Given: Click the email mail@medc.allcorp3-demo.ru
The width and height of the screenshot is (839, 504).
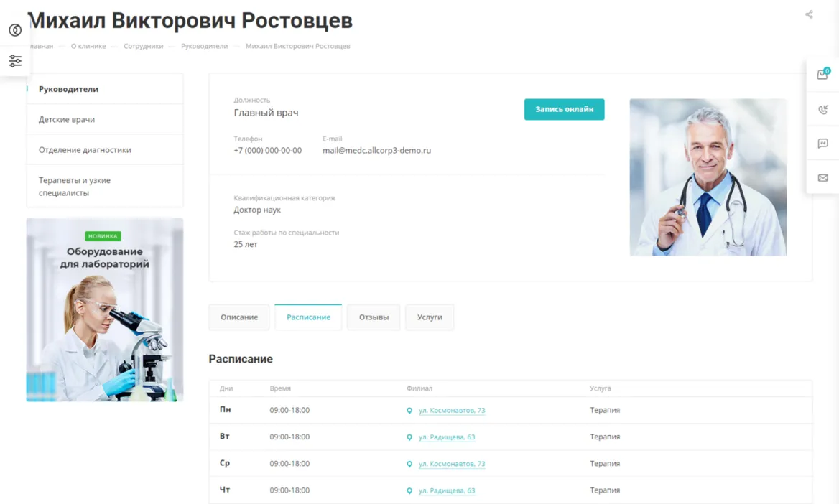Looking at the screenshot, I should pyautogui.click(x=376, y=150).
